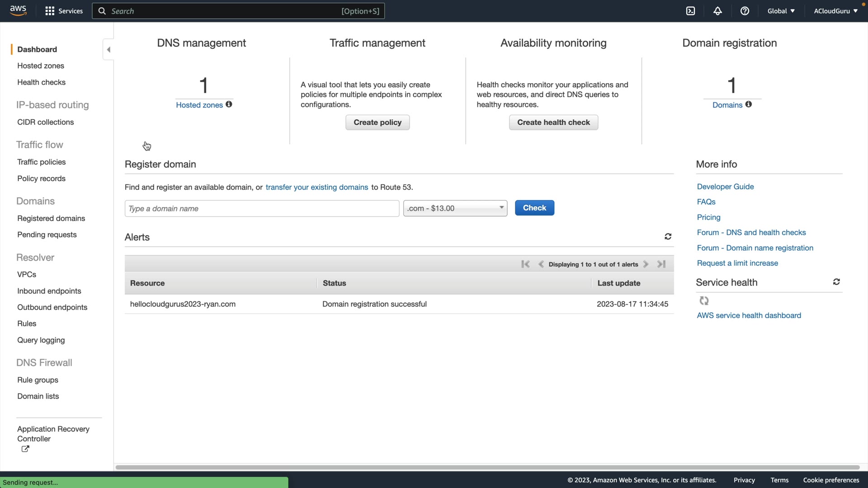The width and height of the screenshot is (868, 488).
Task: Select Registered domains in sidebar
Action: coord(51,218)
